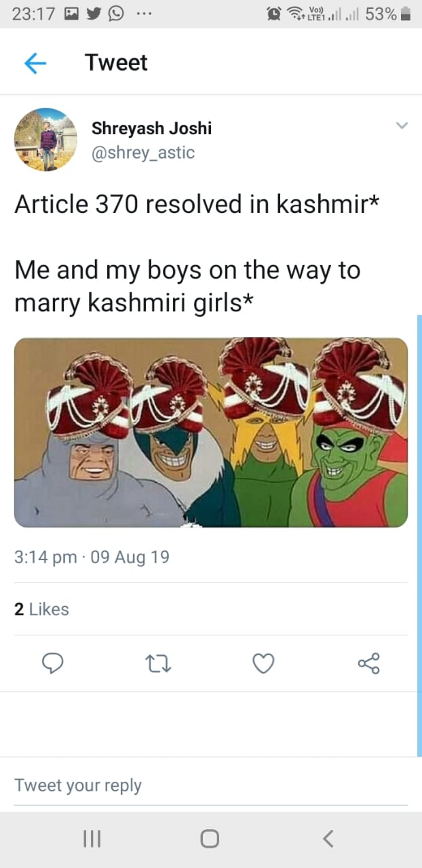Tap the Android home button

(210, 839)
